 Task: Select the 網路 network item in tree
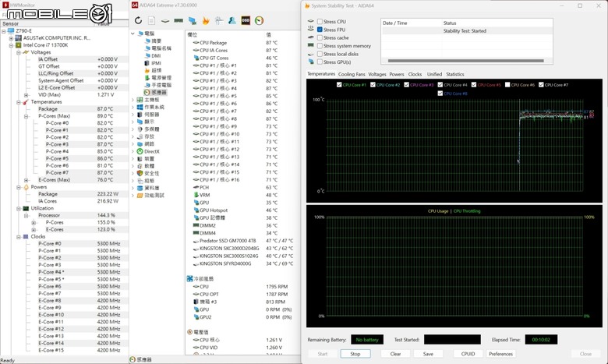(146, 144)
